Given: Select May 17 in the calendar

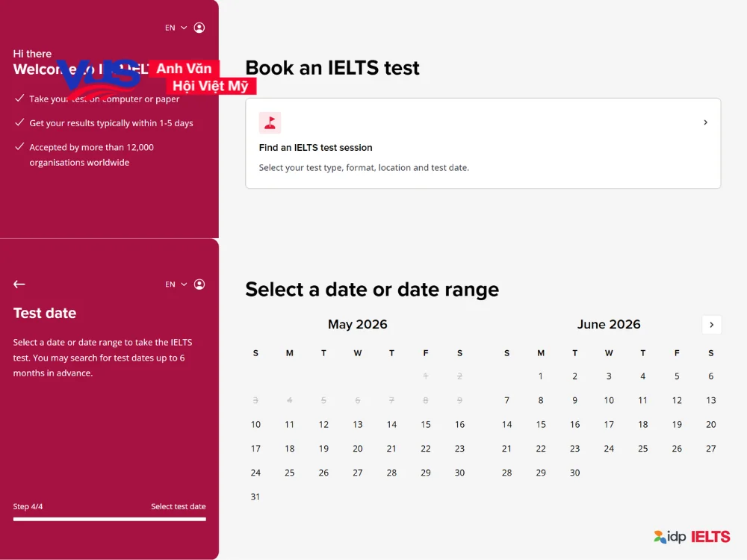Looking at the screenshot, I should 255,449.
